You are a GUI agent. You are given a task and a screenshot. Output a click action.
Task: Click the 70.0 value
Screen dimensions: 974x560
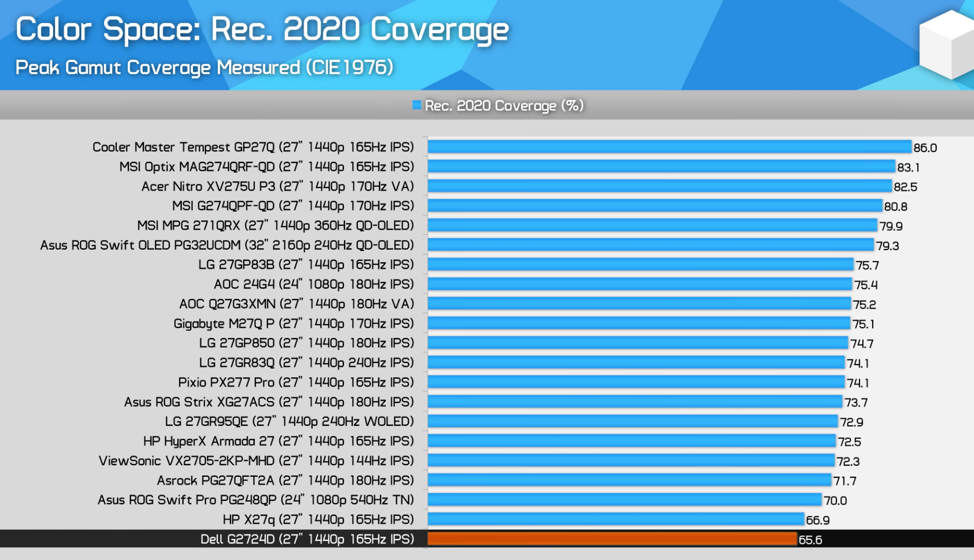click(x=835, y=501)
